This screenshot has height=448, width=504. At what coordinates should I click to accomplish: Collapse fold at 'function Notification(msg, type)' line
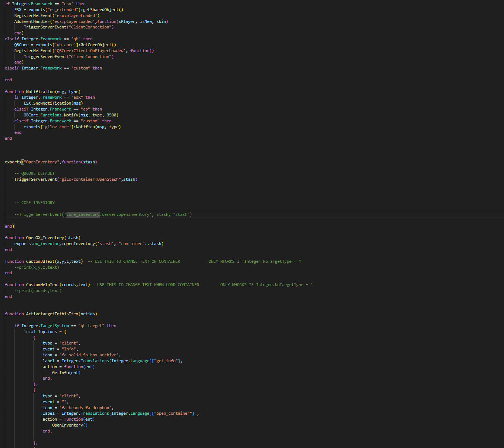pos(2,92)
